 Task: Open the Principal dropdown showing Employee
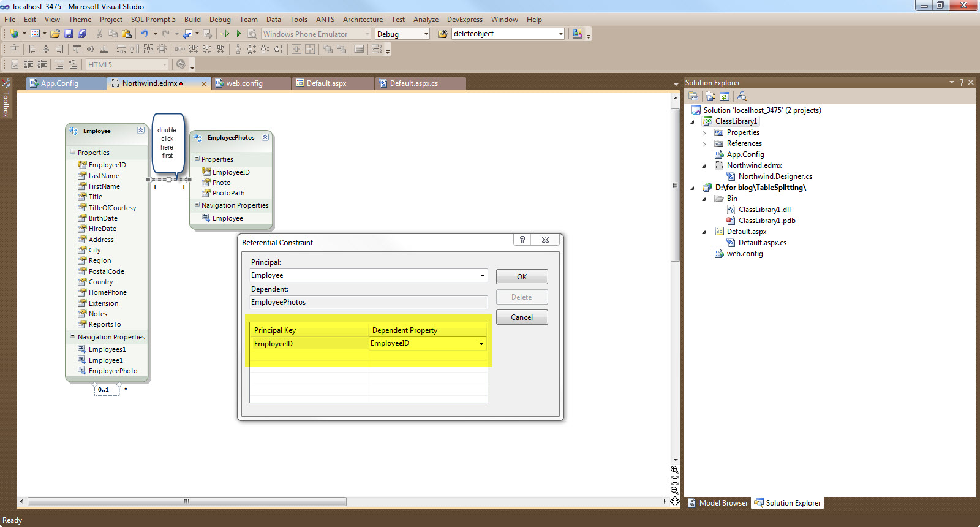point(483,276)
